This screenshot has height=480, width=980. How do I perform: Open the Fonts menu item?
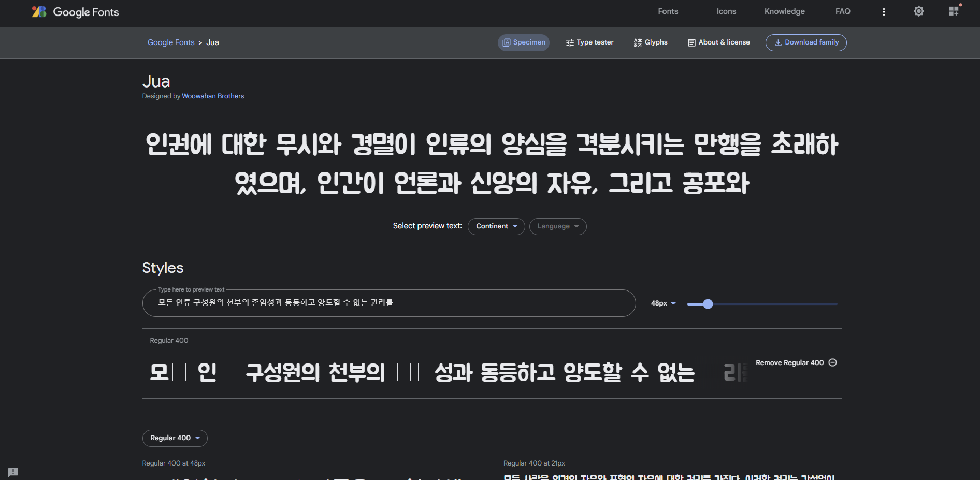point(668,11)
